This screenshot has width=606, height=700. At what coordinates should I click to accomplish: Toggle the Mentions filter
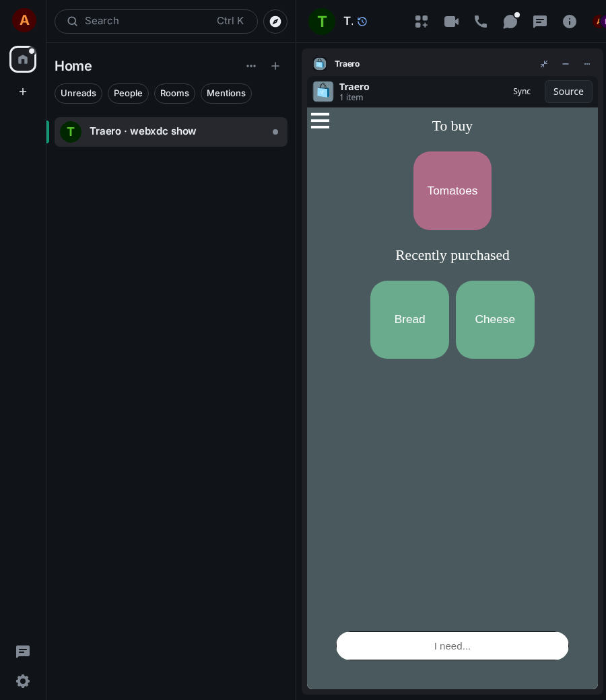point(226,94)
